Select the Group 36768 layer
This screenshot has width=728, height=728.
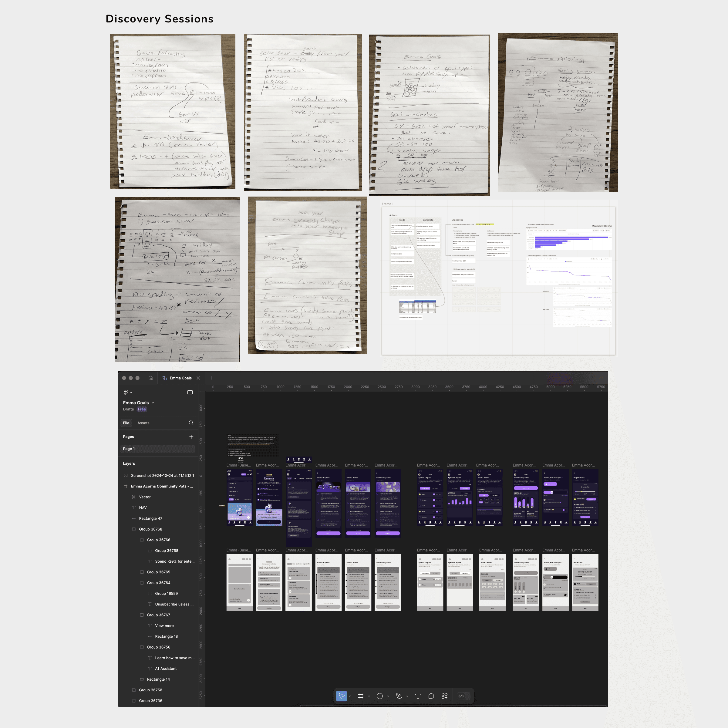pos(150,529)
